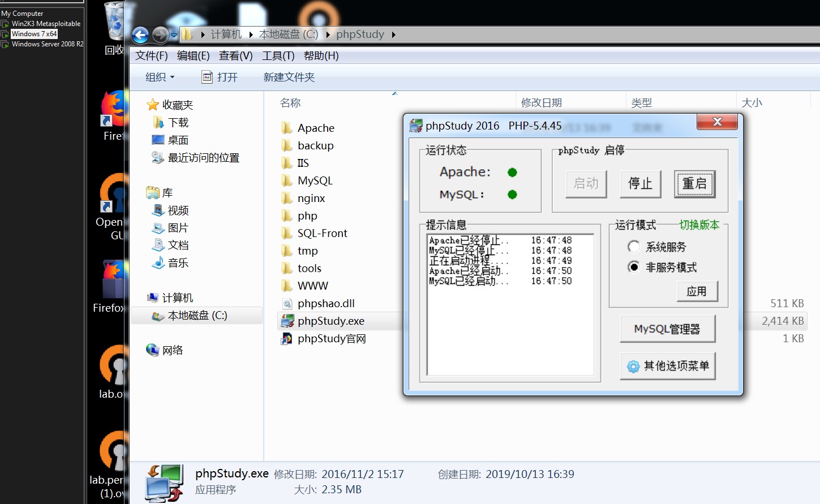Select the phpStudy官网 shortcut icon
This screenshot has width=820, height=504.
point(287,338)
